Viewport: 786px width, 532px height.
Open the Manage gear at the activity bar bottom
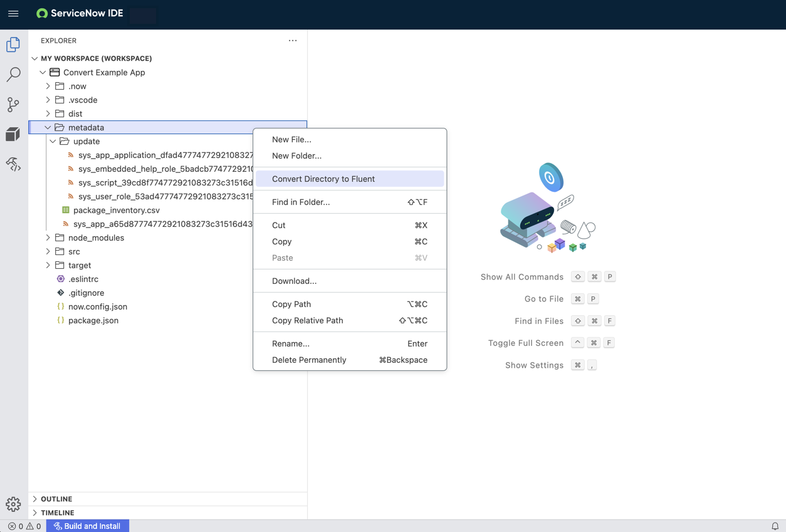click(13, 504)
